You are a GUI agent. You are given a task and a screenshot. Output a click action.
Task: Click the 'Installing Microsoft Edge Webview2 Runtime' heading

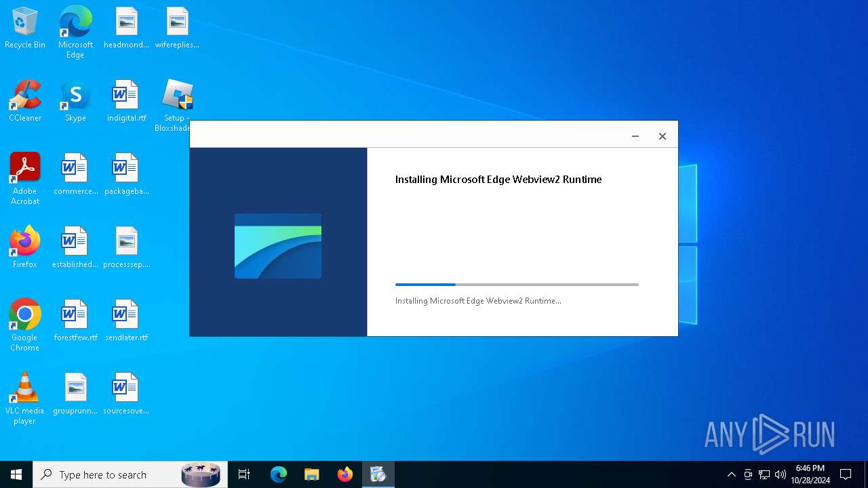[498, 180]
